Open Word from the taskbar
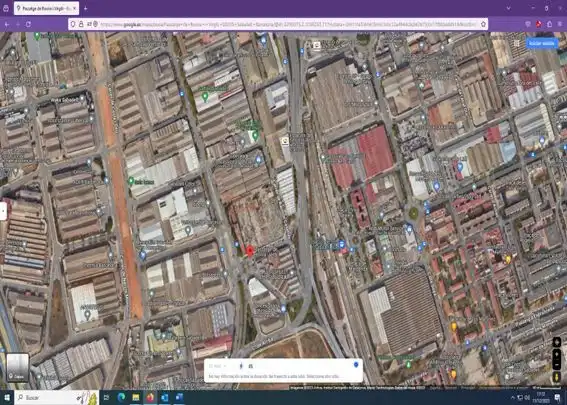The width and height of the screenshot is (567, 405). (x=179, y=397)
